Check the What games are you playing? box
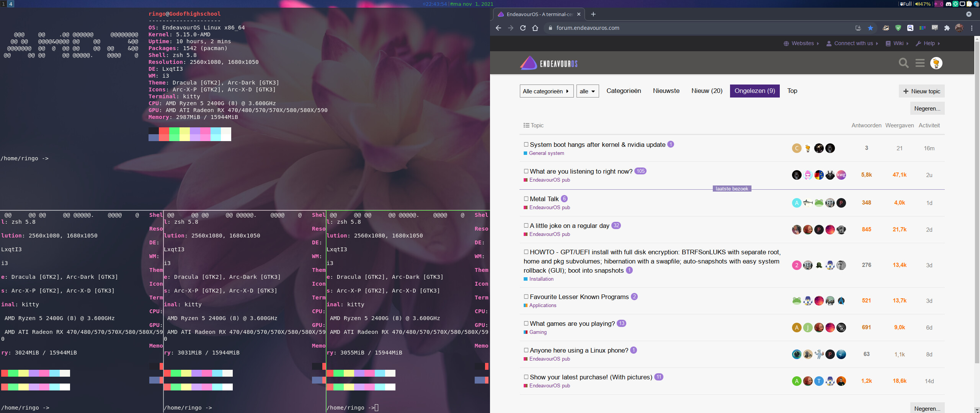 click(x=526, y=324)
